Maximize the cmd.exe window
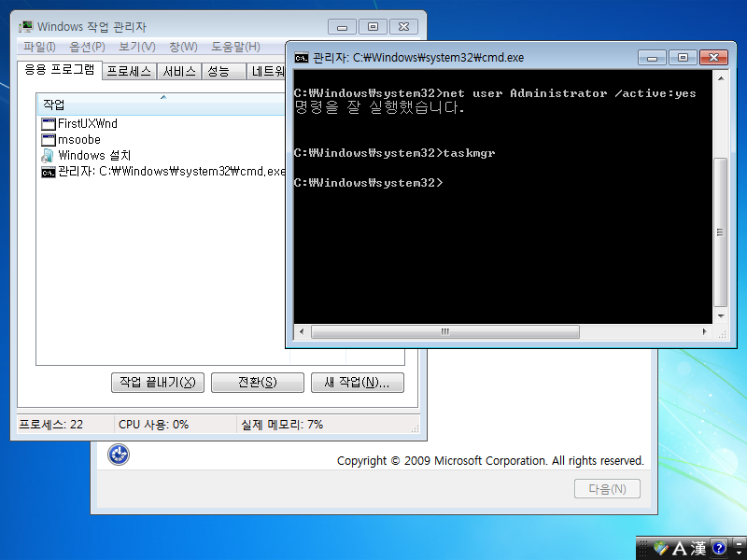Image resolution: width=747 pixels, height=560 pixels. [x=683, y=58]
